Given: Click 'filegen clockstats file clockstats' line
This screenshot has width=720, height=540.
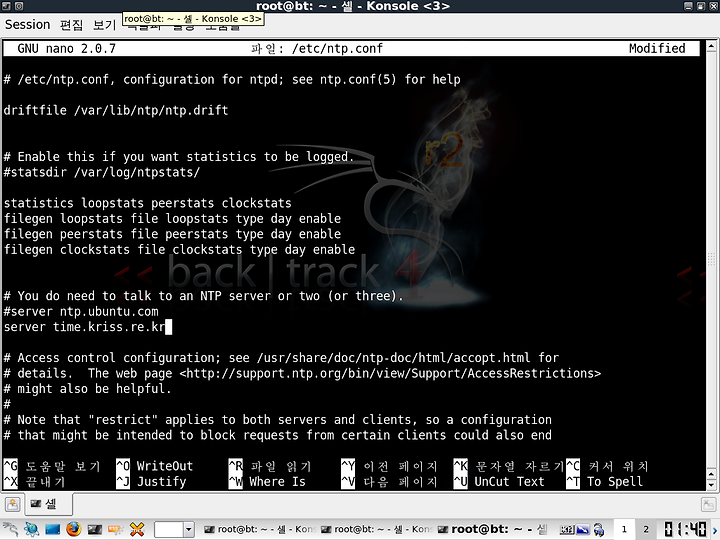Looking at the screenshot, I should pyautogui.click(x=179, y=250).
